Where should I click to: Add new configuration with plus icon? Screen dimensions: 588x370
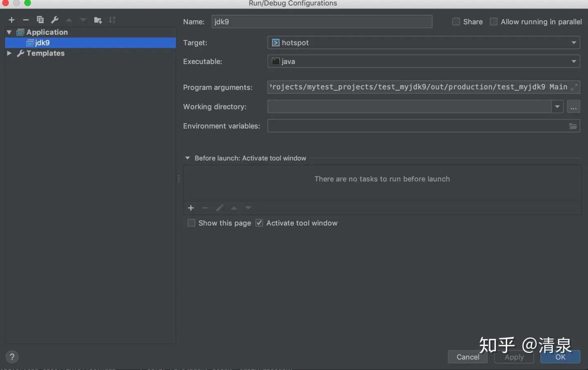pyautogui.click(x=11, y=20)
